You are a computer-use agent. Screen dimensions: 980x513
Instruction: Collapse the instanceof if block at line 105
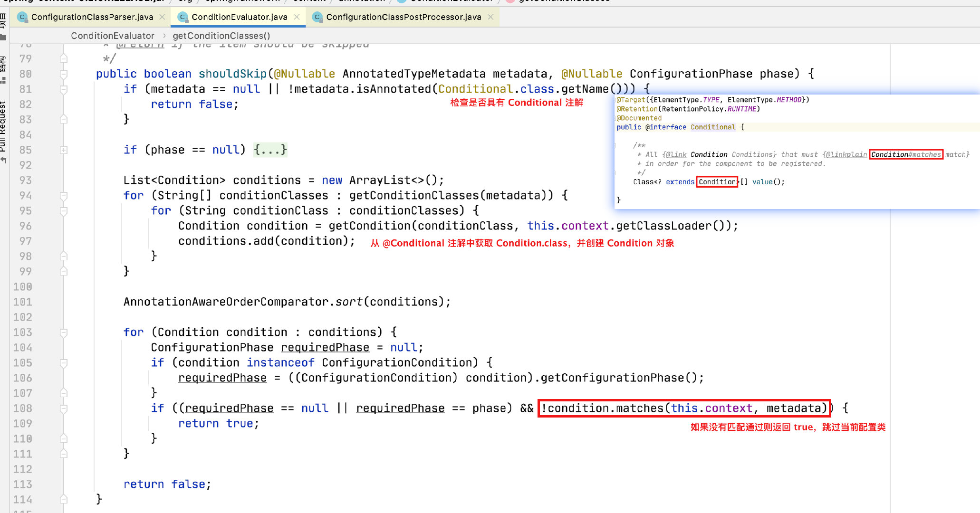[x=63, y=363]
